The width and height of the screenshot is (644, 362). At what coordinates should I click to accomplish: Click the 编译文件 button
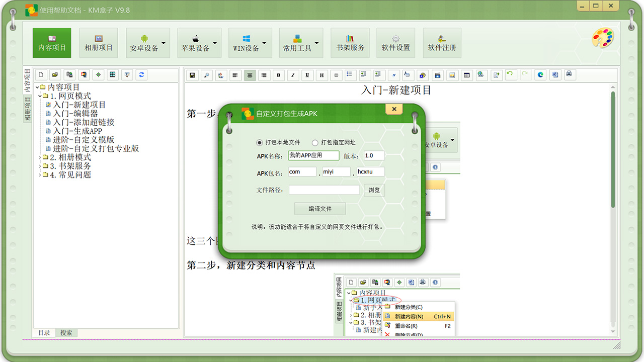tap(320, 209)
